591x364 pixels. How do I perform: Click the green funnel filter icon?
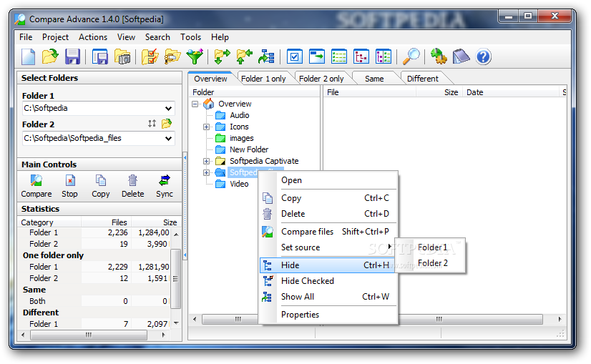(x=195, y=57)
